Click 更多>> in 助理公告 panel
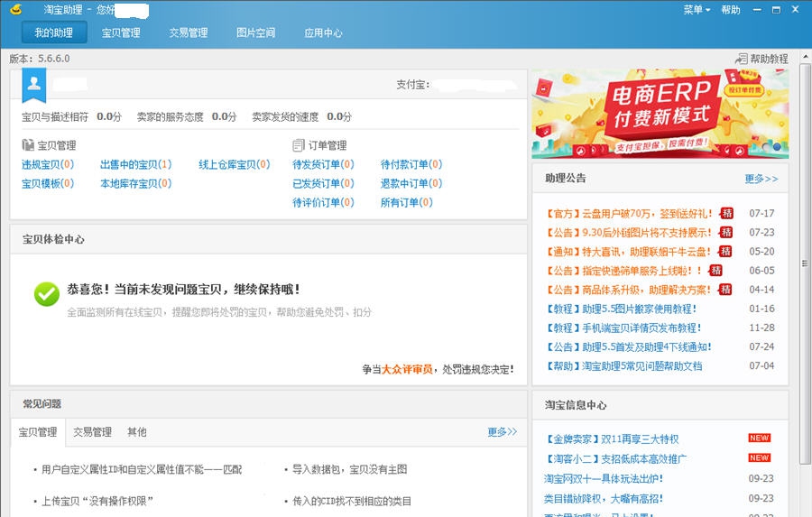 (x=761, y=179)
